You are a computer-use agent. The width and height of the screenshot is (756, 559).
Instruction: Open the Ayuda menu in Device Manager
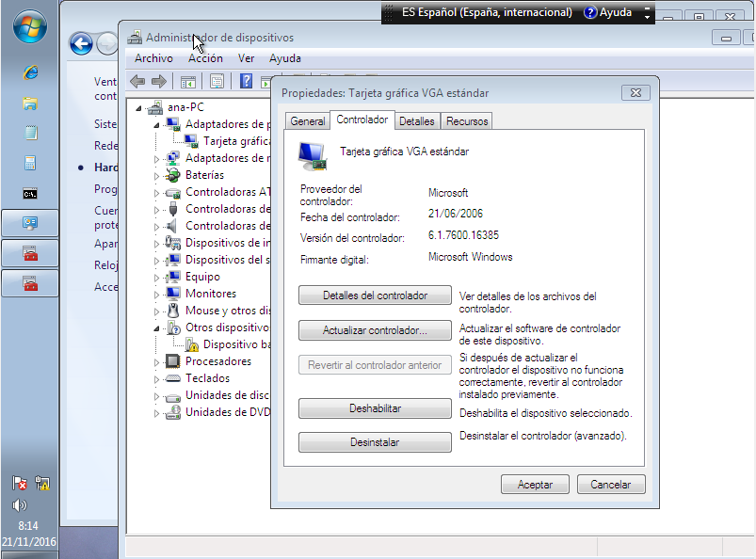click(x=285, y=58)
